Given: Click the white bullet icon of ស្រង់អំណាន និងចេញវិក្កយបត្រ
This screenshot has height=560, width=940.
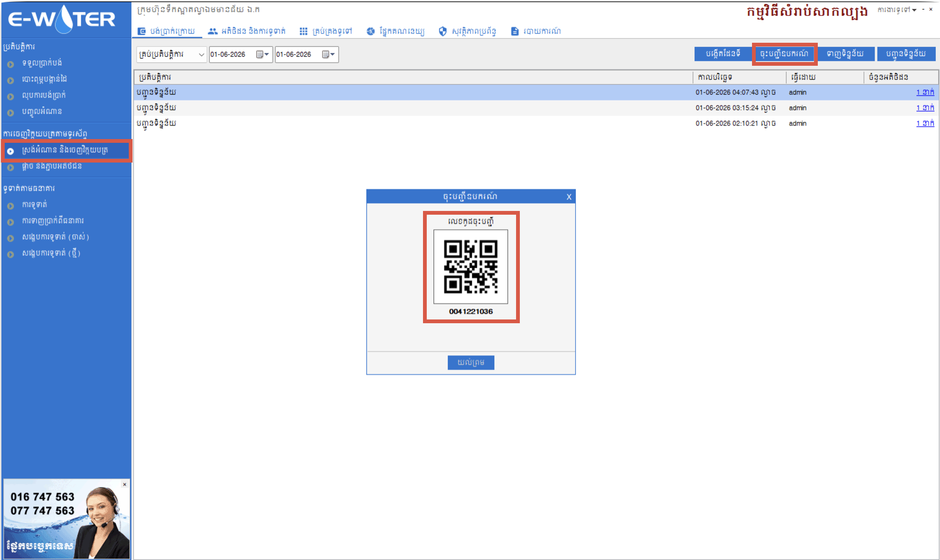Looking at the screenshot, I should (x=10, y=151).
